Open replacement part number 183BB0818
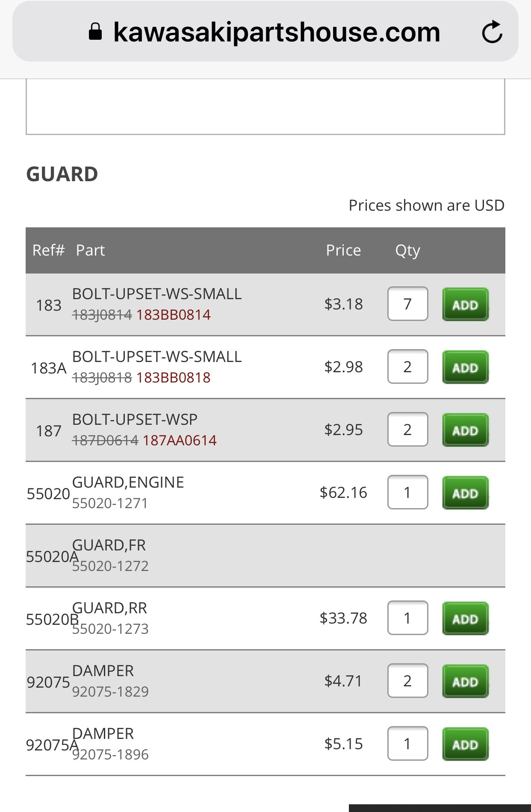Image resolution: width=531 pixels, height=812 pixels. [x=173, y=378]
